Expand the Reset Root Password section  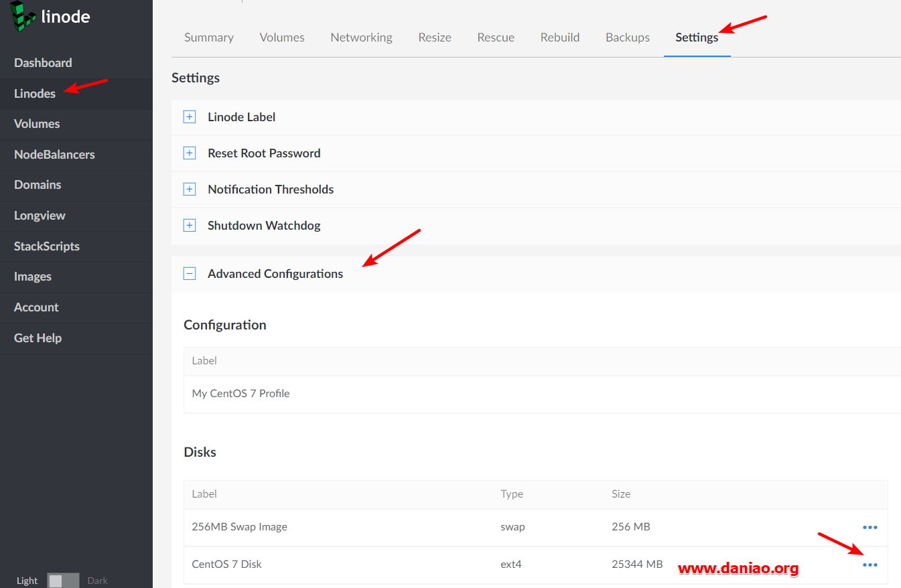pyautogui.click(x=190, y=153)
